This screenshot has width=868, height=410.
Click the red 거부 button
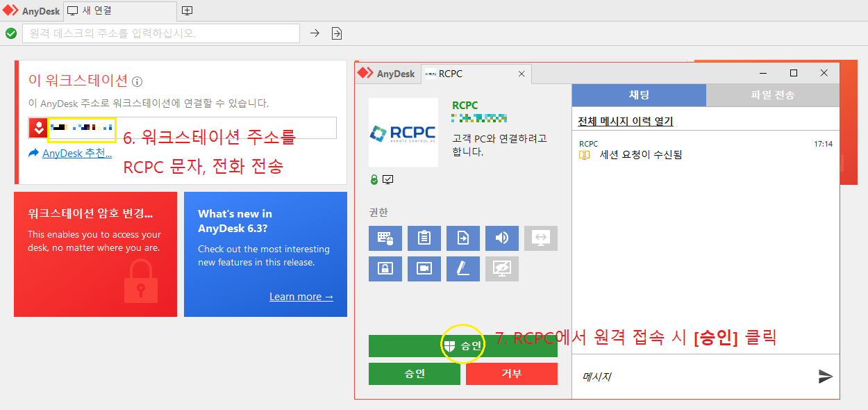(512, 374)
